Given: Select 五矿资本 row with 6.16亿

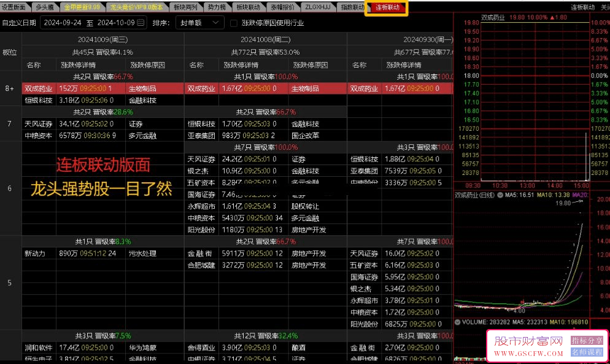Looking at the screenshot, I should click(400, 265).
